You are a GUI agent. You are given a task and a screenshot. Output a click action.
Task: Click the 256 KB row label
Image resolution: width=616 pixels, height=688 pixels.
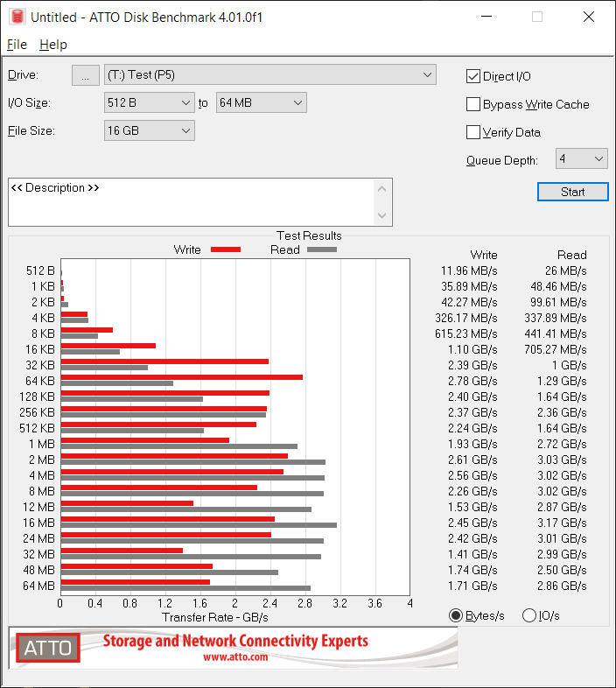pos(37,412)
